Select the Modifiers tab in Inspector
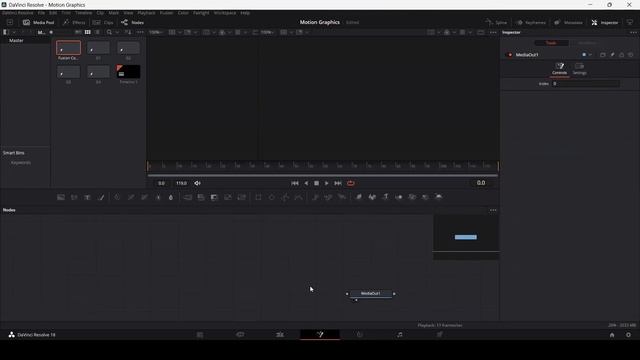 pyautogui.click(x=587, y=43)
